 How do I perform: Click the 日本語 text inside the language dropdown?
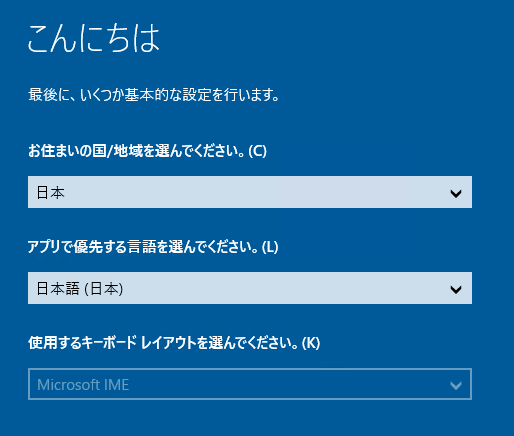(x=58, y=289)
